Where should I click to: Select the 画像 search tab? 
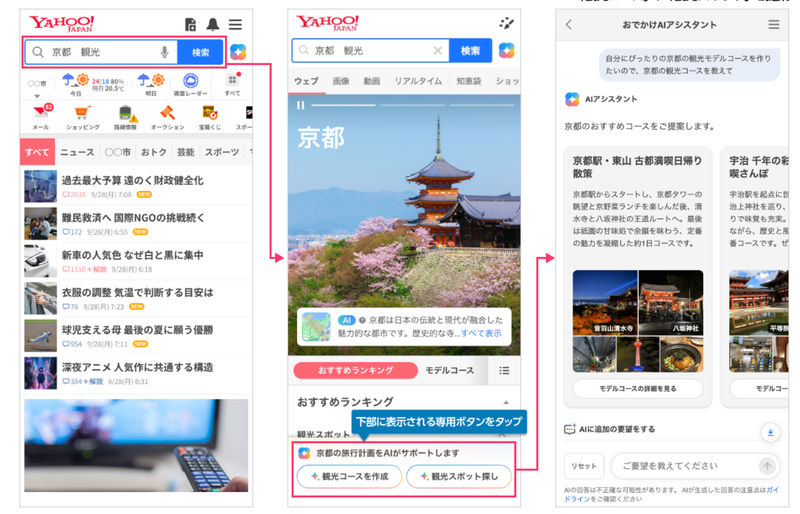coord(341,81)
